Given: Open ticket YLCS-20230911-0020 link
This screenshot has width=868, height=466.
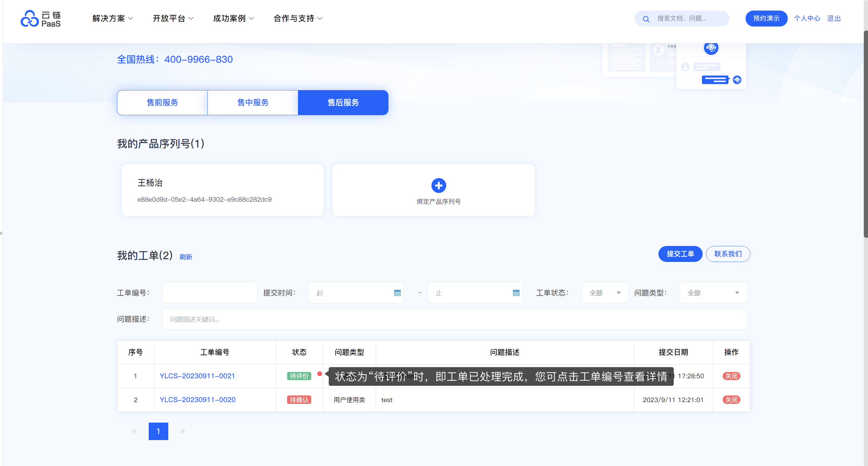Looking at the screenshot, I should (x=198, y=400).
